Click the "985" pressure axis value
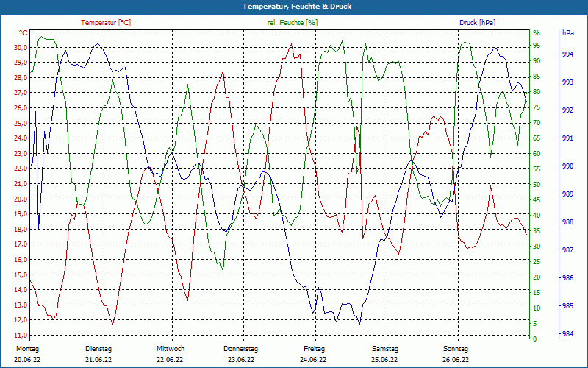The height and width of the screenshot is (368, 588). [x=568, y=306]
